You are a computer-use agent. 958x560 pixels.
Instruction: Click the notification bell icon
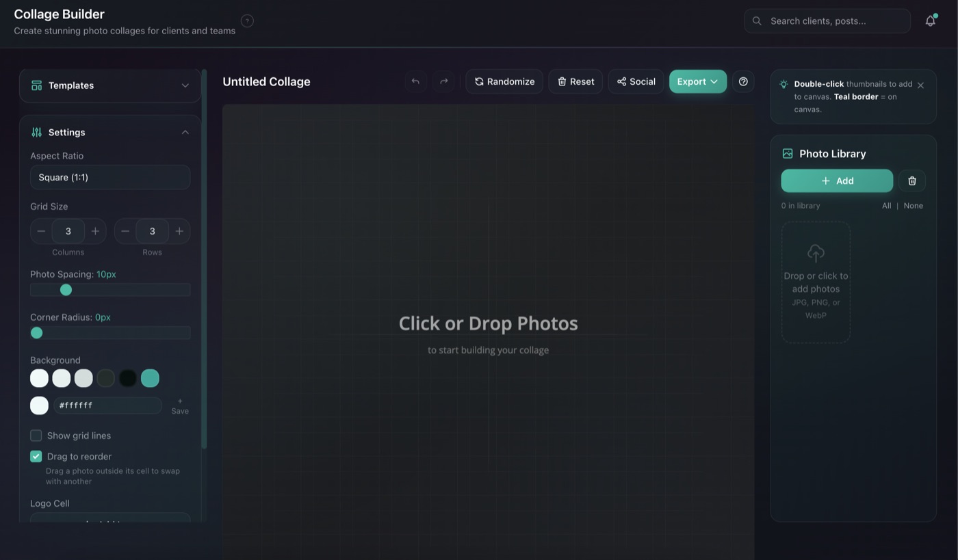[x=930, y=21]
